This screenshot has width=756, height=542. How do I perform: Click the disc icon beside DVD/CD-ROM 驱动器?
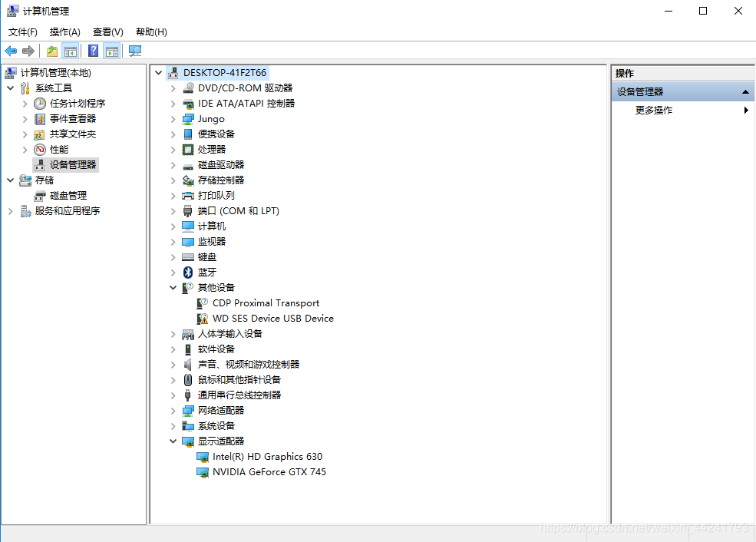[188, 88]
